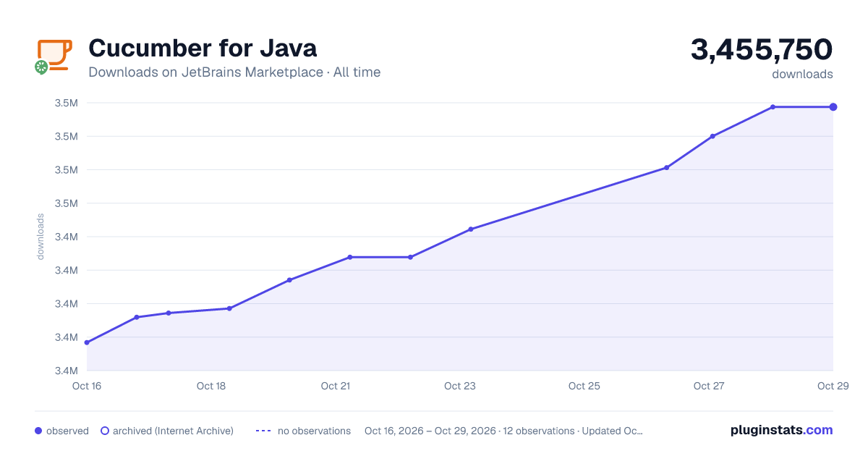The image size is (868, 456).
Task: Click the vertical 'downloads' y-axis title
Action: point(41,237)
